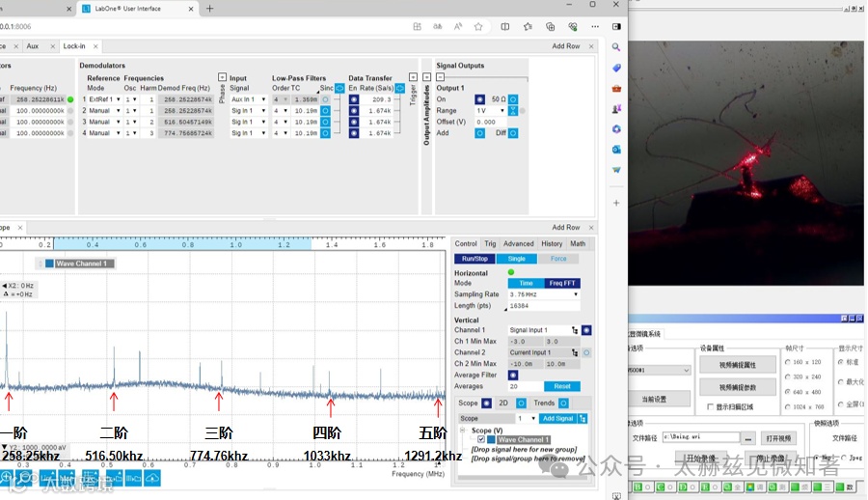The image size is (868, 500).
Task: Switch to the History tab
Action: tap(552, 244)
